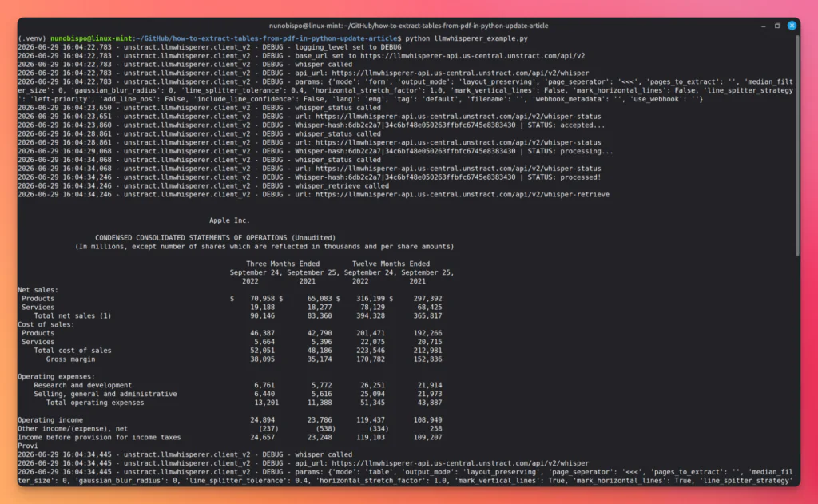Open the whisper-retrieve URL
This screenshot has width=818, height=504.
point(463,195)
